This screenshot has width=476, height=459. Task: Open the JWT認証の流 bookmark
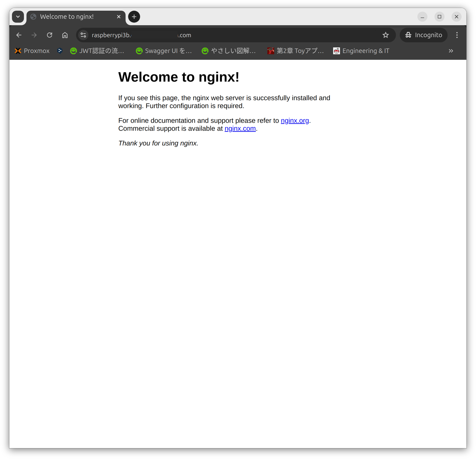tap(97, 51)
